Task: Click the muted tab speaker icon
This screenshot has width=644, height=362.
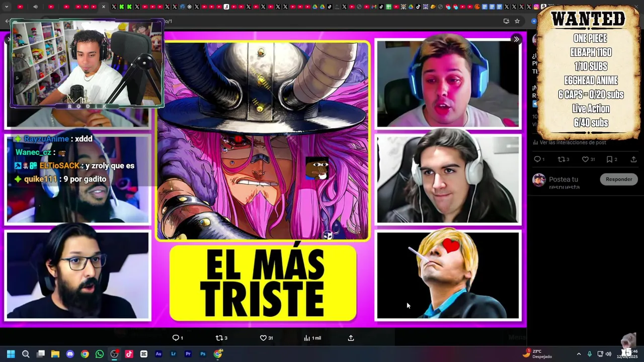Action: click(35, 7)
